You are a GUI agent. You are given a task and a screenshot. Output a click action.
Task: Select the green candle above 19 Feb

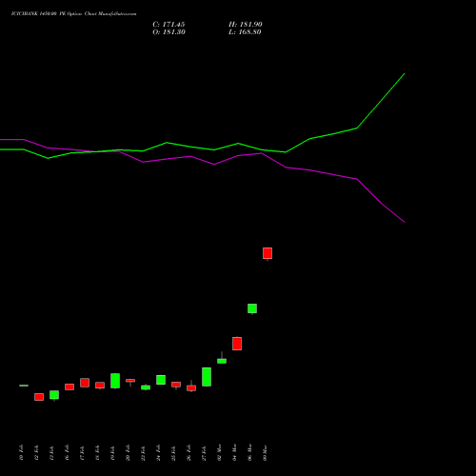click(x=115, y=381)
